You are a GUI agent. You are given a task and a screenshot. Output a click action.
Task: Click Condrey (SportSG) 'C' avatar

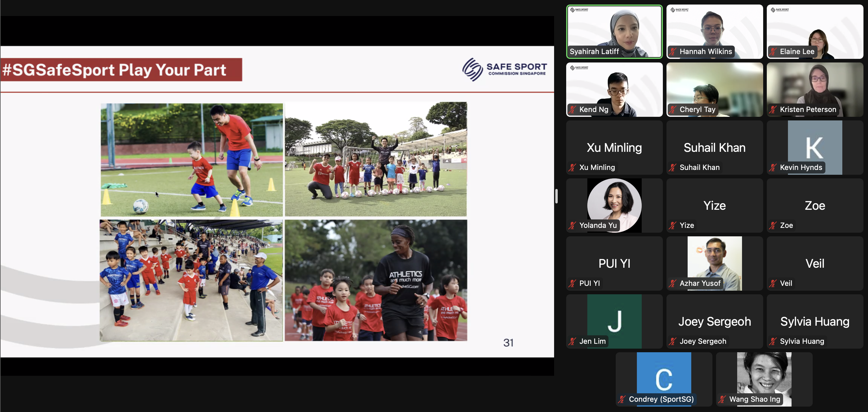click(x=664, y=379)
